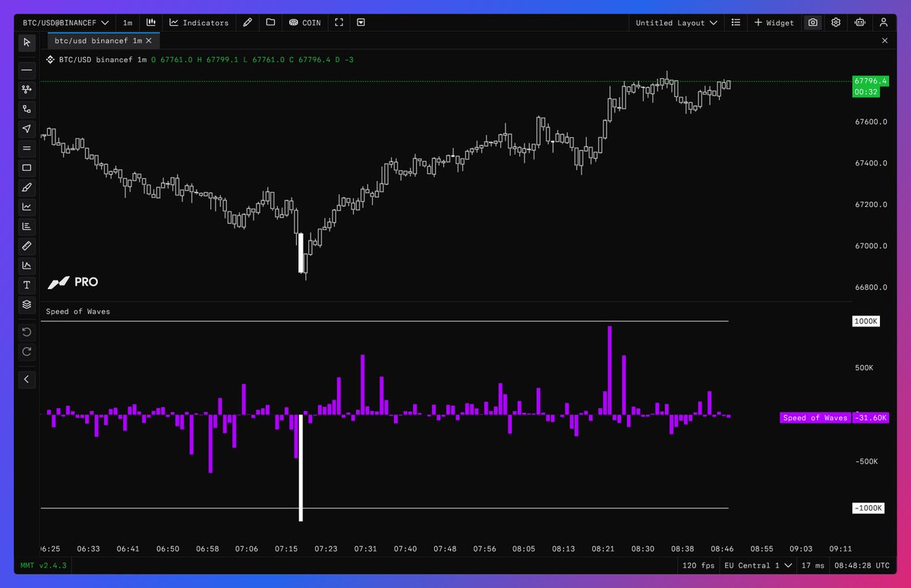Click the 66800.0 price axis label

click(x=871, y=288)
